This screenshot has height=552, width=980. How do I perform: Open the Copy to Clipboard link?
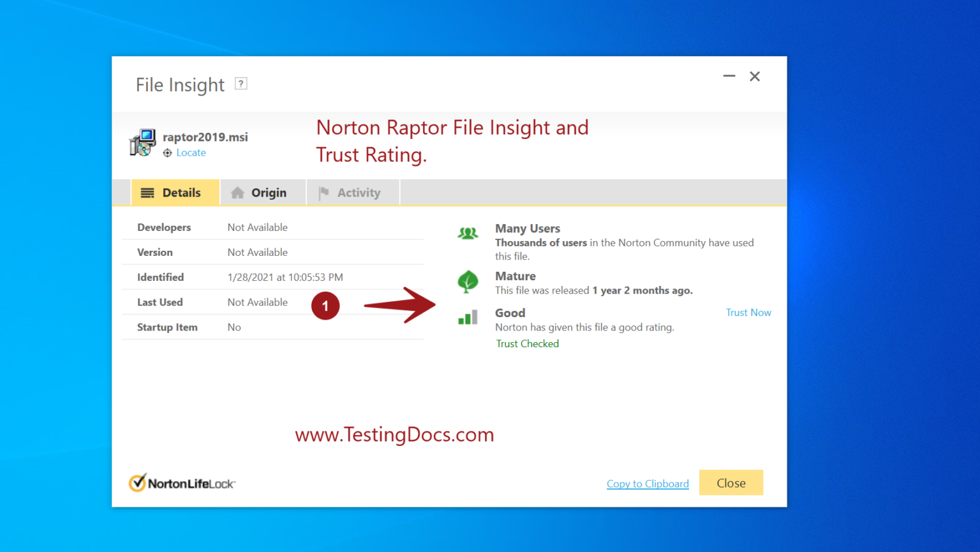pyautogui.click(x=648, y=484)
